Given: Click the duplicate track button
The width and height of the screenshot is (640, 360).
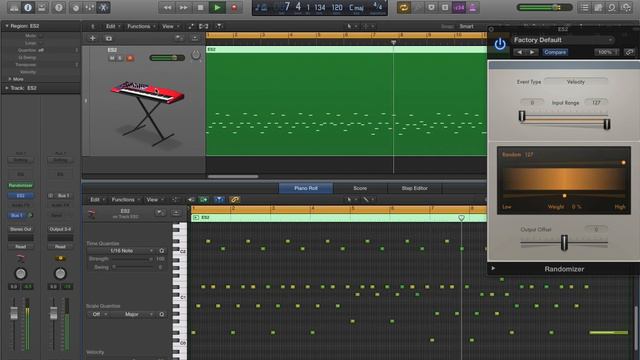Looking at the screenshot, I should (x=109, y=38).
